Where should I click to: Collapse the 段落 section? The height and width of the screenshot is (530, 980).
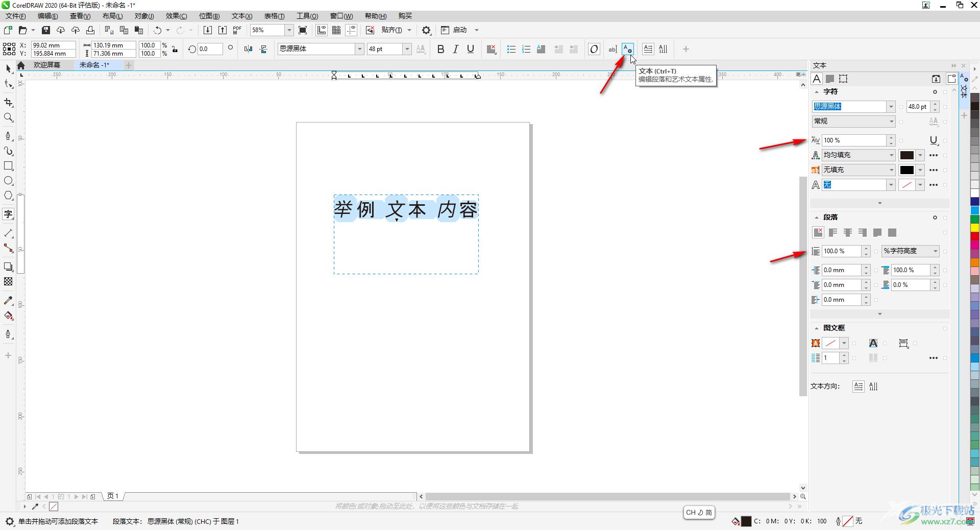click(x=816, y=218)
